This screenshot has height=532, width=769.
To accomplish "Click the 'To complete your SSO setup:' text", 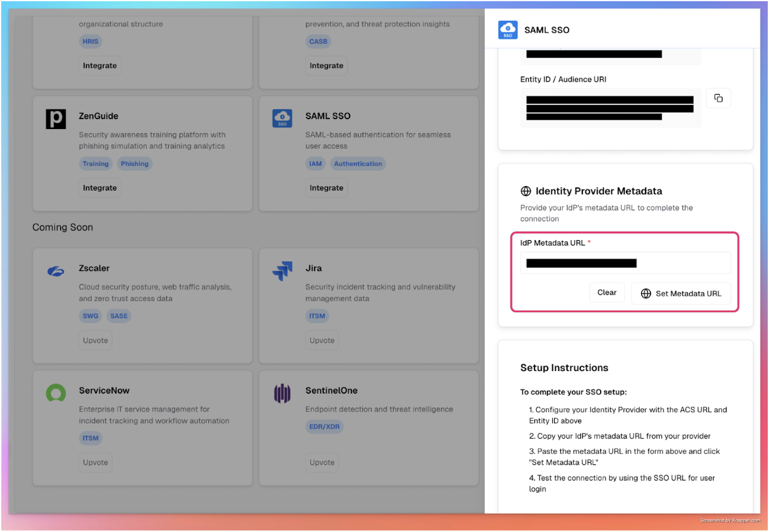I will click(x=573, y=392).
